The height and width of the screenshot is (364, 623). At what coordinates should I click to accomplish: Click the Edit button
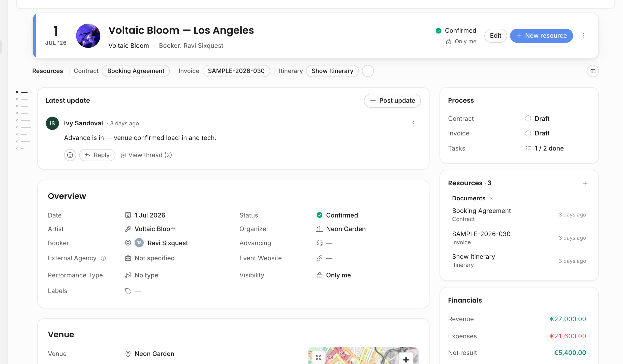pyautogui.click(x=495, y=36)
